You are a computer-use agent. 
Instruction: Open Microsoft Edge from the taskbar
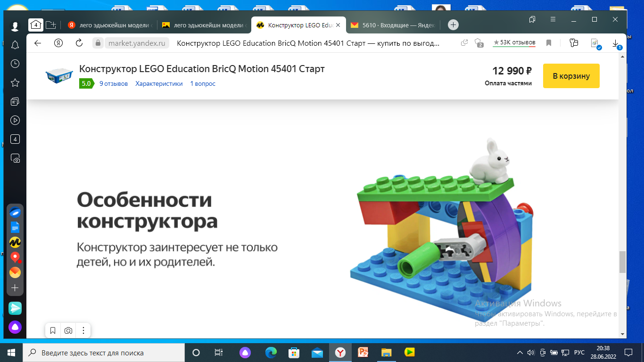click(x=271, y=352)
